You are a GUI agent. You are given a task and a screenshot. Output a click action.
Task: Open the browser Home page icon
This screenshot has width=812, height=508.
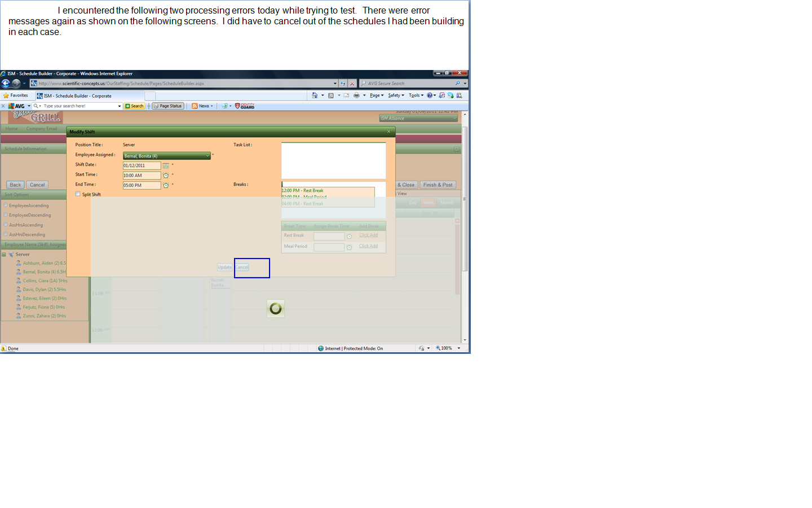315,95
